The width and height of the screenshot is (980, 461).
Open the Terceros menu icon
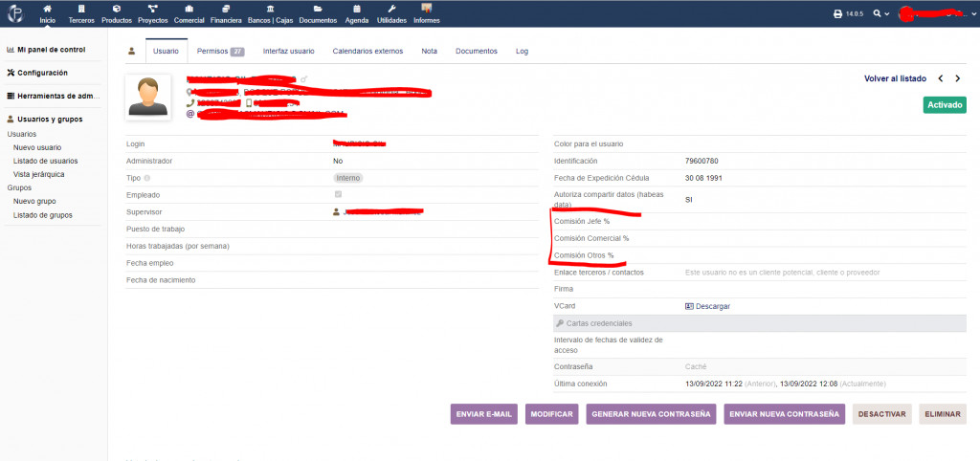click(81, 9)
